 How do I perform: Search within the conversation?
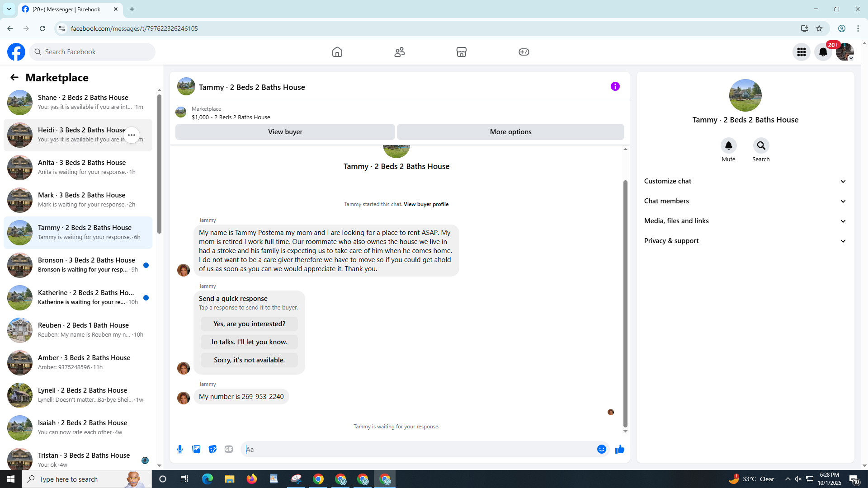point(761,145)
